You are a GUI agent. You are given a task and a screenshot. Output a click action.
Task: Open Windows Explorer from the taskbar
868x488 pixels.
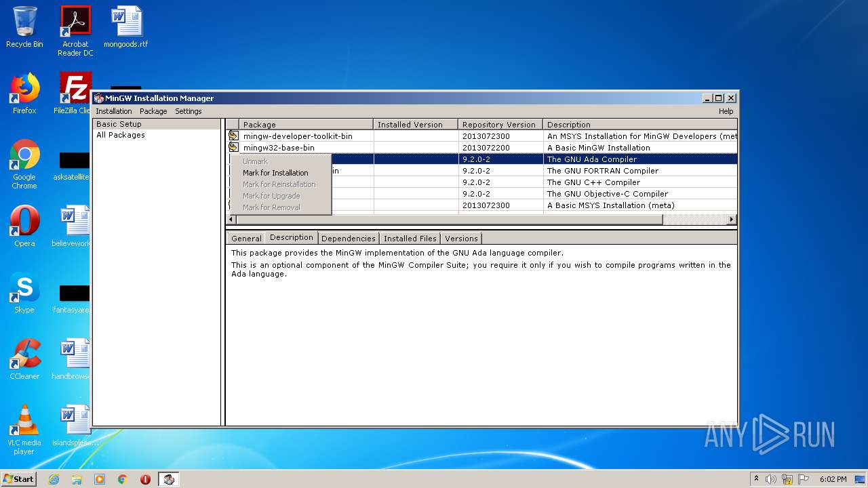77,479
